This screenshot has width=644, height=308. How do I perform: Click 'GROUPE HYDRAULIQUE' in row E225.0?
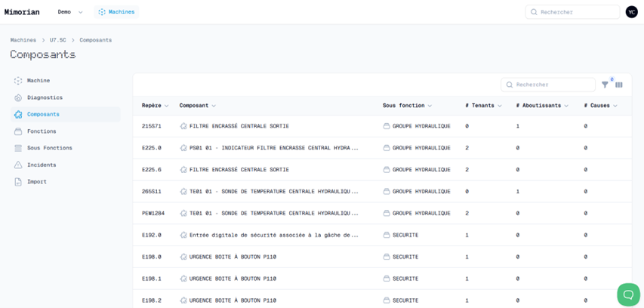click(421, 148)
